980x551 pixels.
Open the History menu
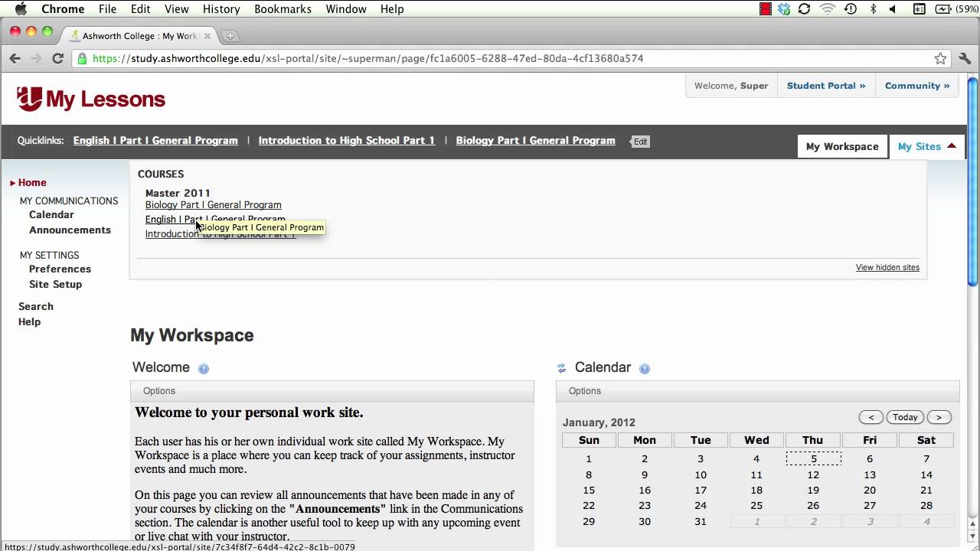coord(221,9)
